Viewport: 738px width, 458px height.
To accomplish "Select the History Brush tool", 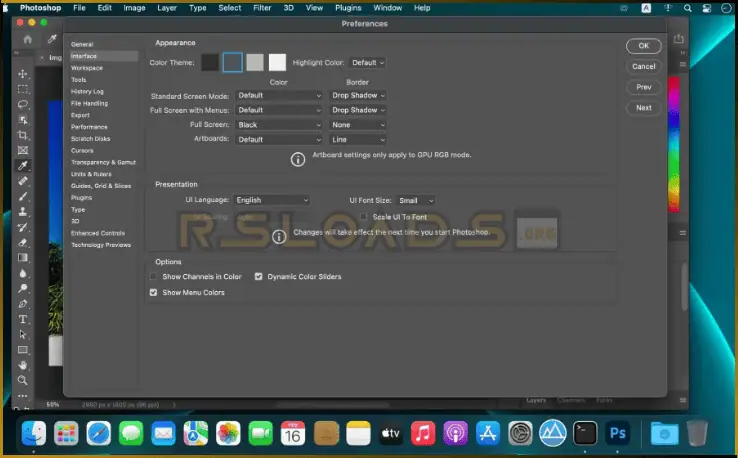I will pos(23,227).
